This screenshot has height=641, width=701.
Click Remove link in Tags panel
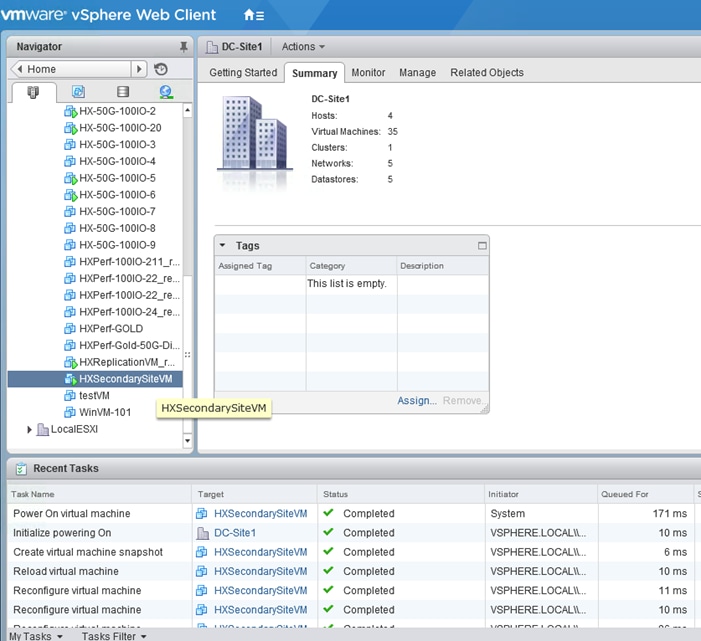pos(463,401)
